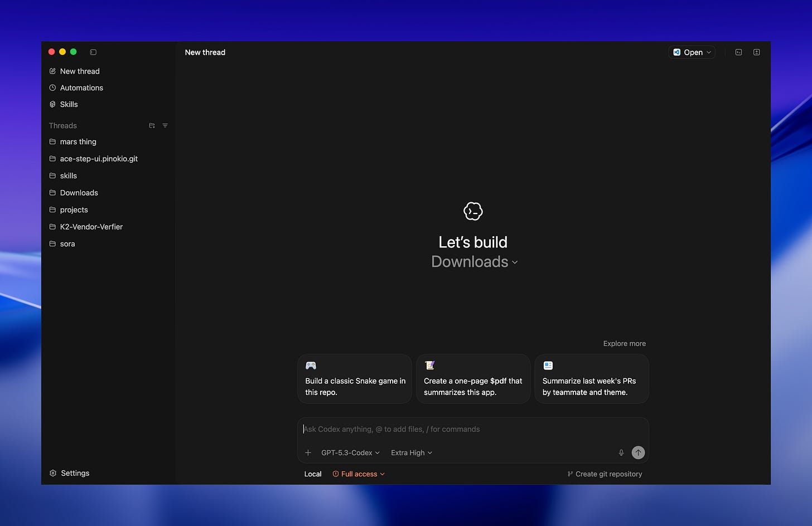Click the Codex cloud logo icon
This screenshot has width=812, height=526.
[473, 211]
